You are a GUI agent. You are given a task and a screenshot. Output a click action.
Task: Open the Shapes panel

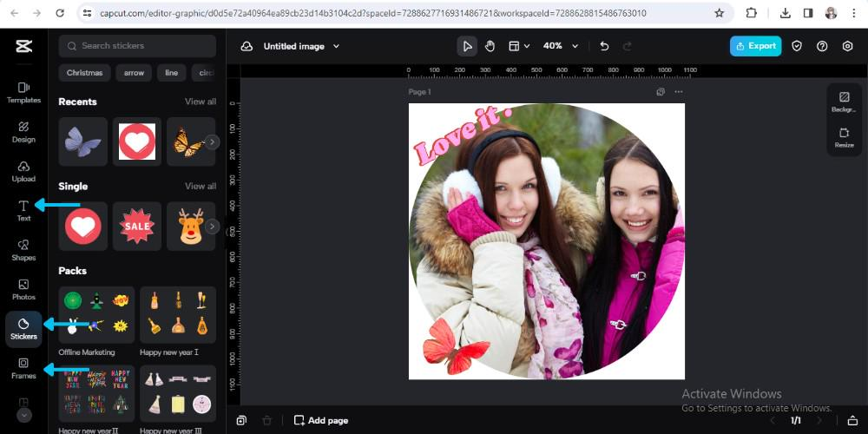pyautogui.click(x=23, y=250)
